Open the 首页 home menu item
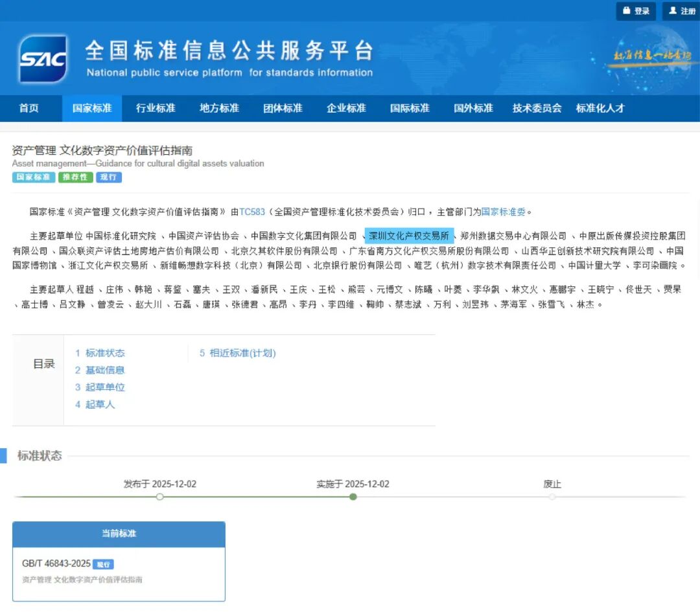 29,108
